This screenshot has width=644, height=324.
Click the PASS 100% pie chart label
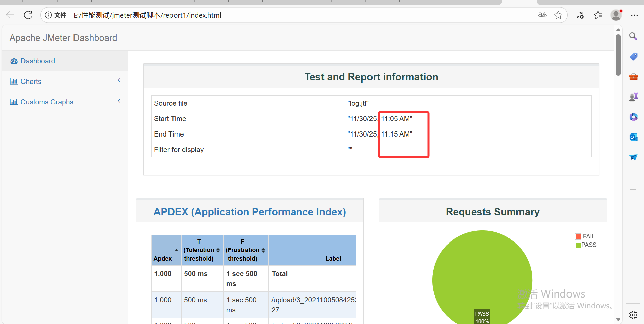click(482, 317)
